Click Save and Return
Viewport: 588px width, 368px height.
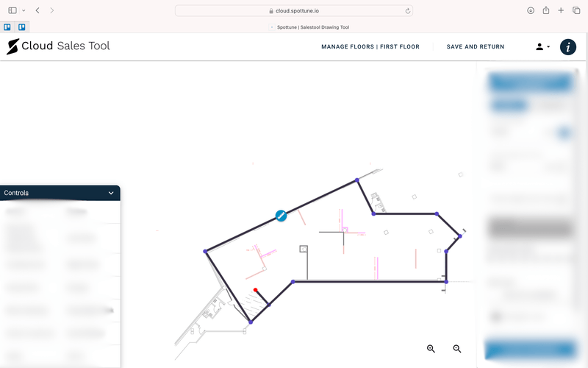click(x=475, y=46)
